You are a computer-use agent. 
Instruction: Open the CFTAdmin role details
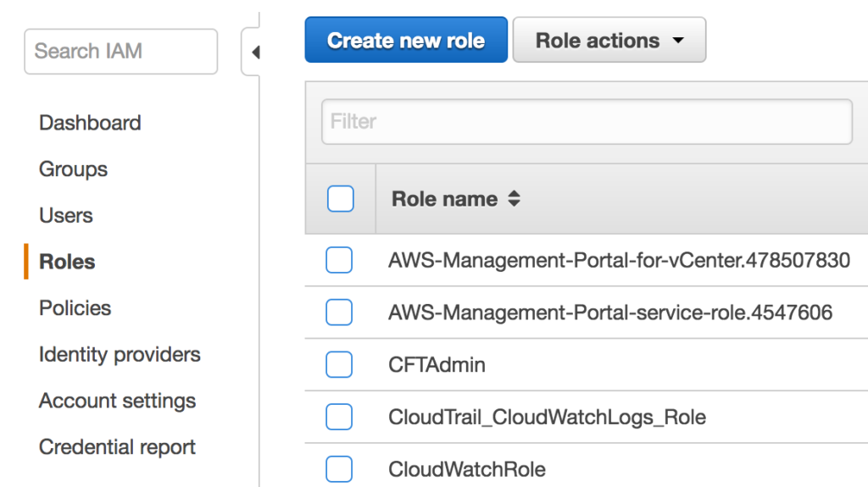coord(437,365)
